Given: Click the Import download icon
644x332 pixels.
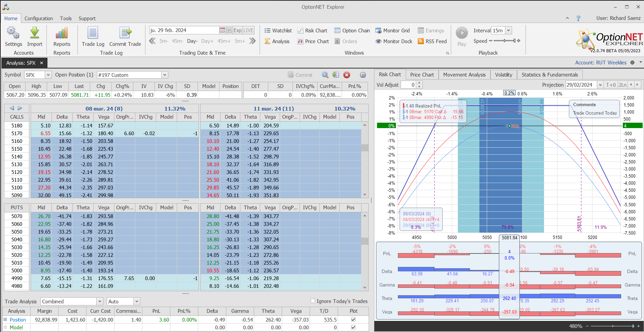Looking at the screenshot, I should 35,33.
